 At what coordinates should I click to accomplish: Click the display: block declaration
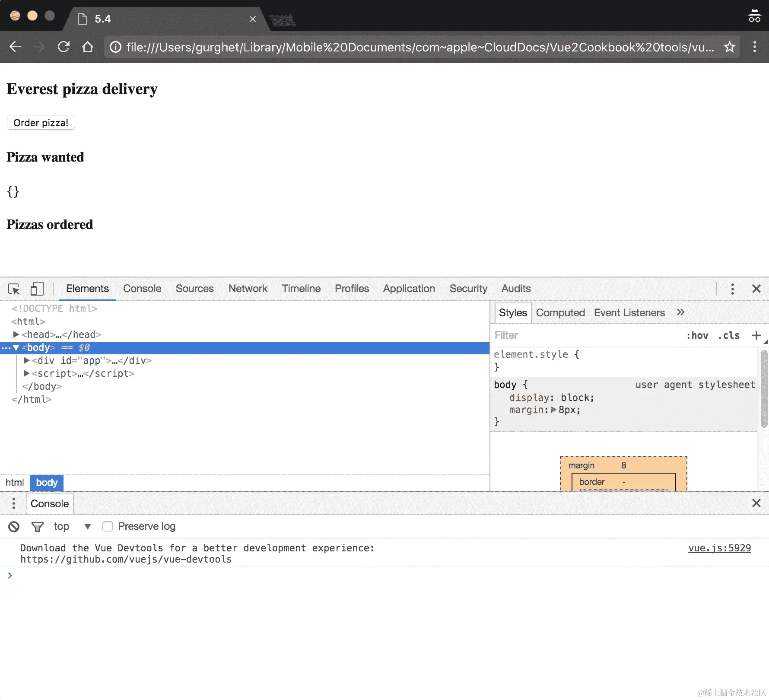(x=552, y=398)
